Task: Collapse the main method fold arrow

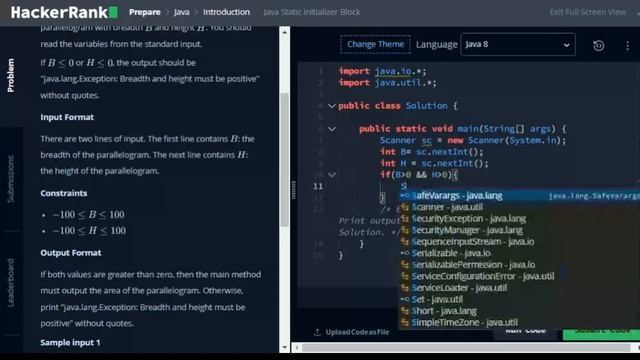Action: 332,129
